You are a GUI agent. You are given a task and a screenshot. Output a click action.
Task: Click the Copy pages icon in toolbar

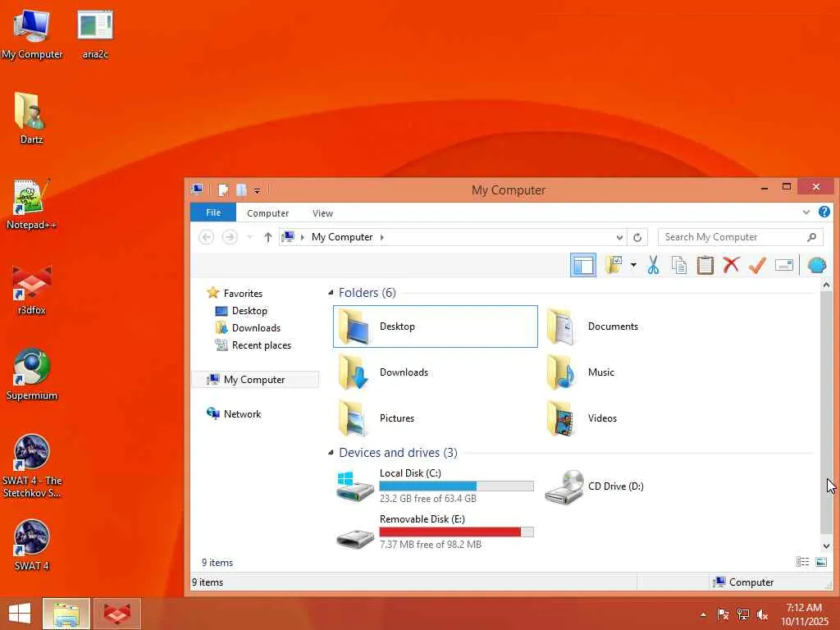(679, 265)
